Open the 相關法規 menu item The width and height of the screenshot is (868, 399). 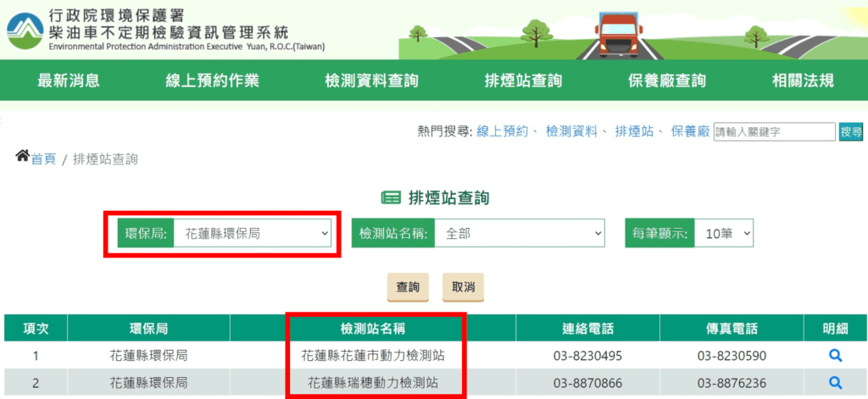(x=803, y=81)
